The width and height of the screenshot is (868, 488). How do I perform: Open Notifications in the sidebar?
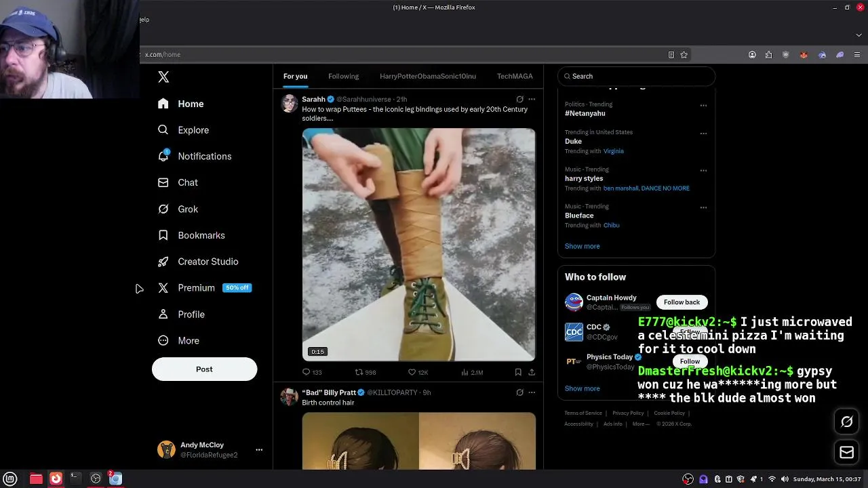[195, 157]
